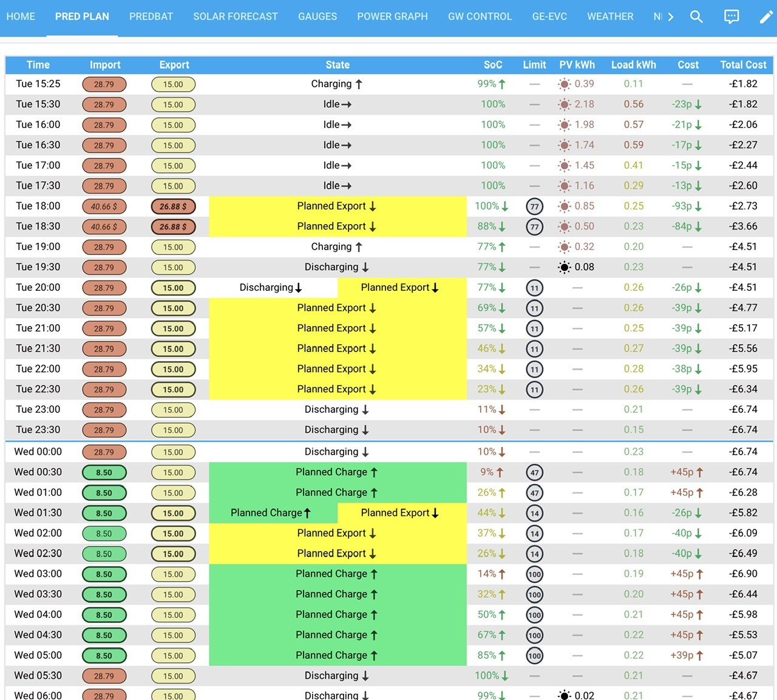Click the limit 77 circle at Tue 18:00
777x700 pixels.
[534, 206]
